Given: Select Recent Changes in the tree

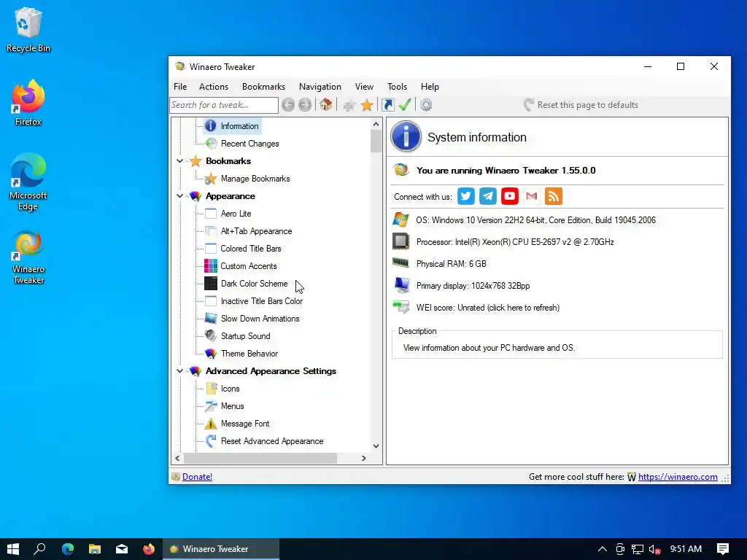Looking at the screenshot, I should tap(249, 144).
